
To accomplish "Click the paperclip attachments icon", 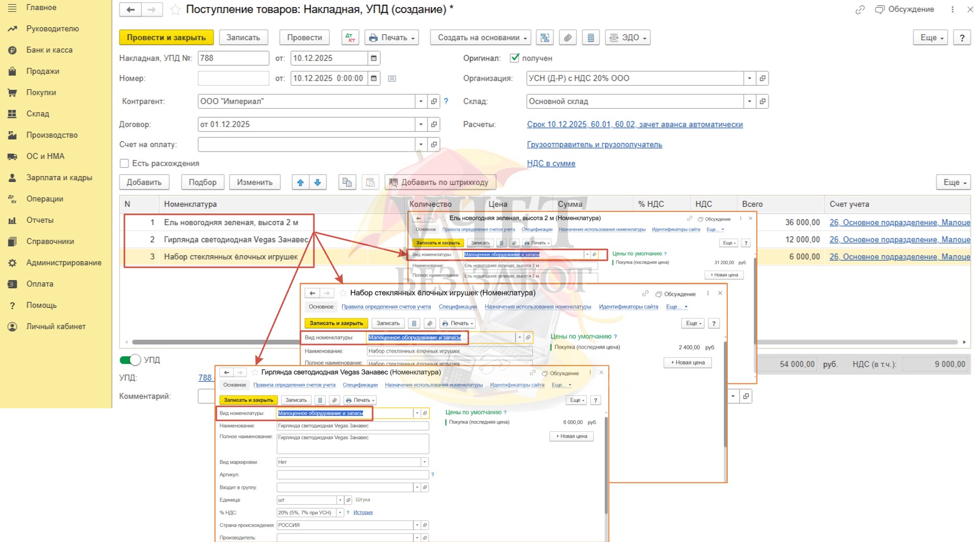I will pos(568,38).
